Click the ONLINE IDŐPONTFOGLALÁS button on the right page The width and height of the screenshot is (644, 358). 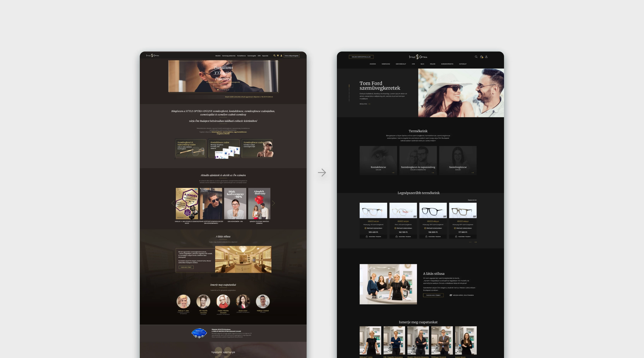(x=361, y=57)
